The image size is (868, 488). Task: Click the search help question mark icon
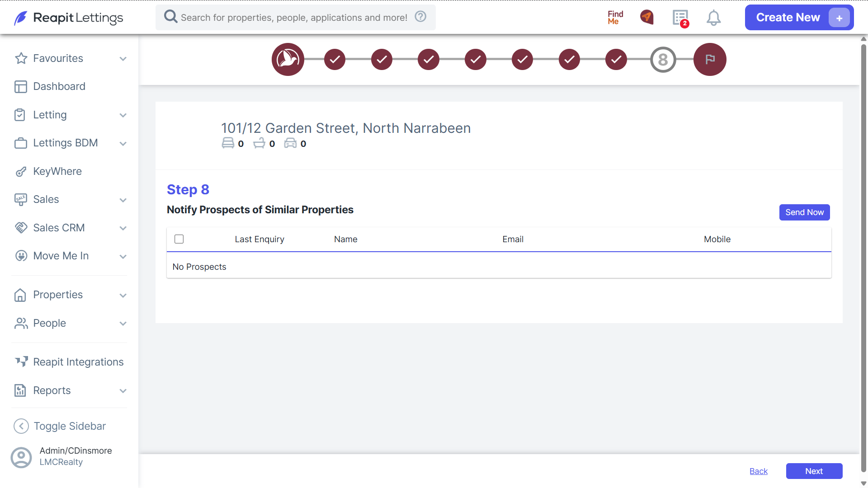(x=420, y=17)
